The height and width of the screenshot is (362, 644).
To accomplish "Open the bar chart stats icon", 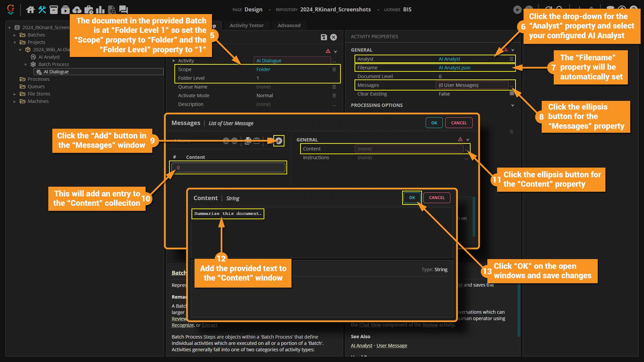I will (x=100, y=10).
